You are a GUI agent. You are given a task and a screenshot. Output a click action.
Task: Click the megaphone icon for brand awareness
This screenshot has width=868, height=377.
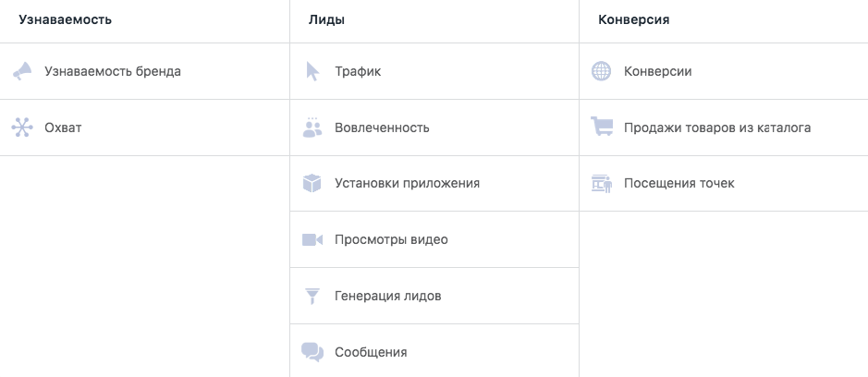(x=22, y=71)
